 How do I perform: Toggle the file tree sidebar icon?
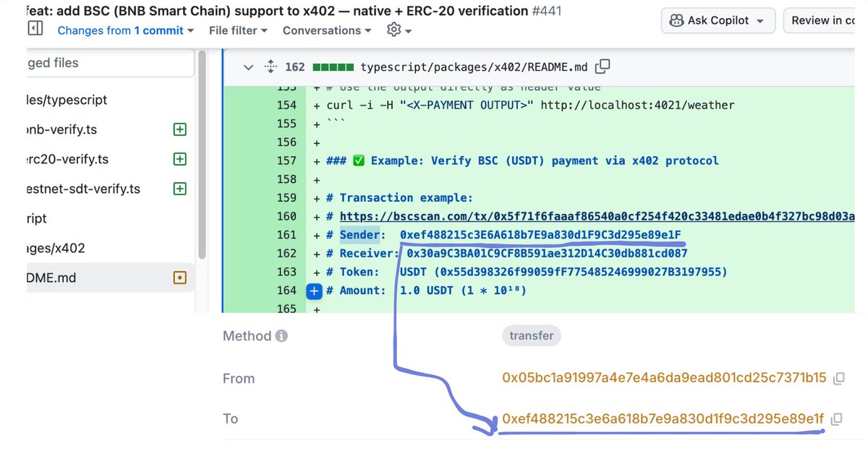click(x=35, y=28)
